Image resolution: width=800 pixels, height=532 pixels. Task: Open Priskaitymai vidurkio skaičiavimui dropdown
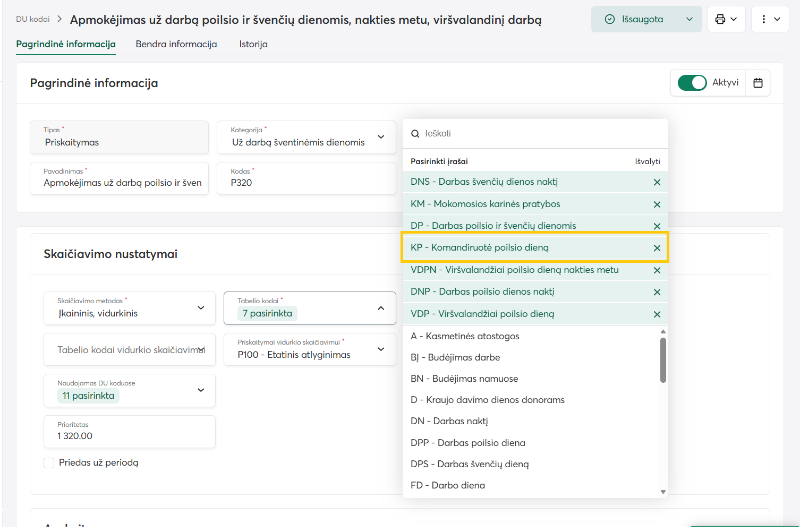click(310, 349)
